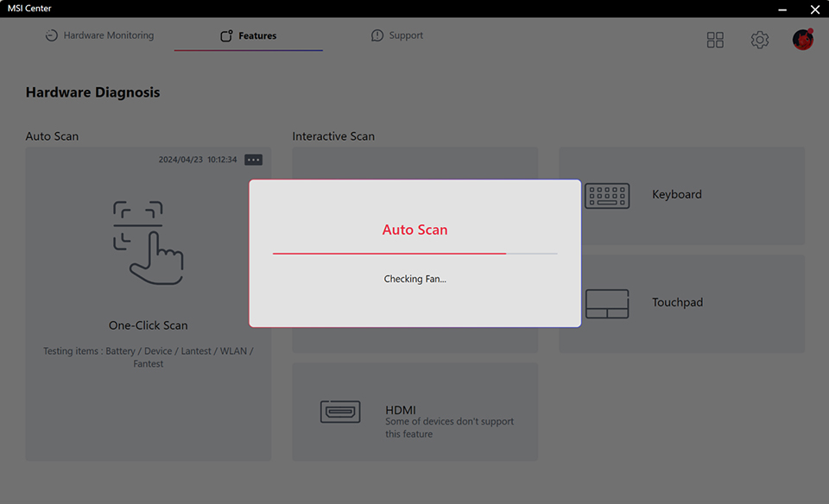Click the Auto Scan progress bar
The image size is (829, 504).
[x=415, y=254]
